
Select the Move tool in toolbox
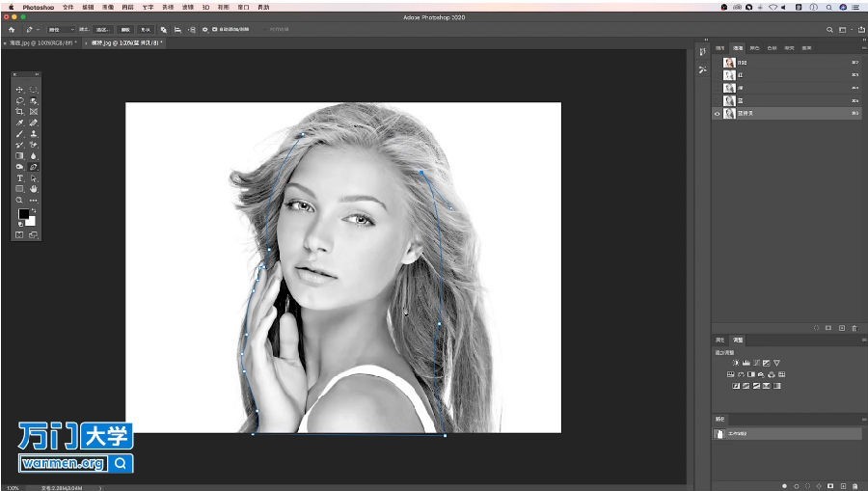point(19,90)
